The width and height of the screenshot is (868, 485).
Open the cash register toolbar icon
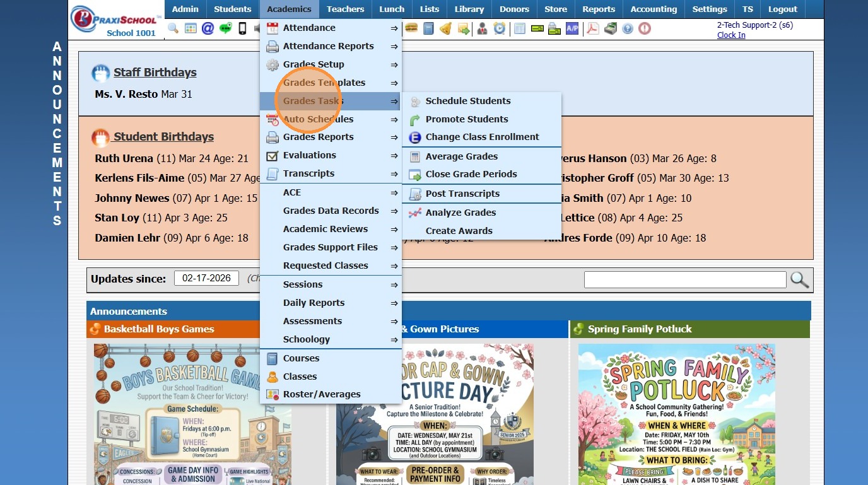coord(611,28)
